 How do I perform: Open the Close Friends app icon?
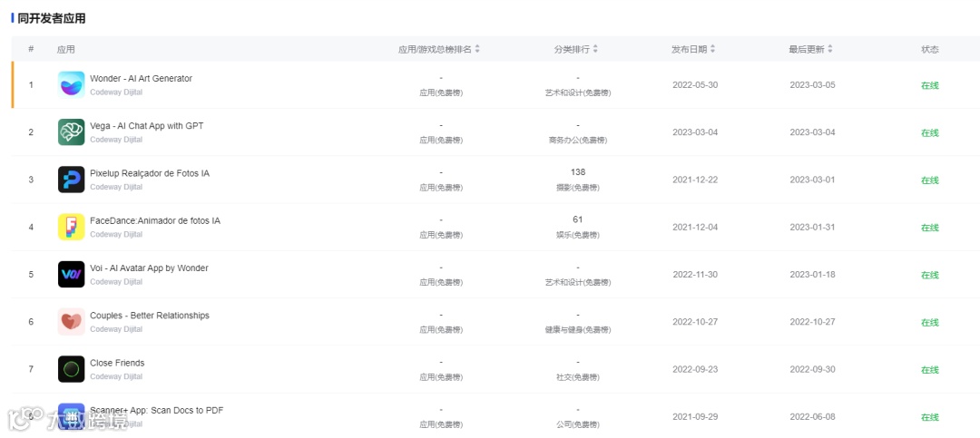pyautogui.click(x=72, y=369)
